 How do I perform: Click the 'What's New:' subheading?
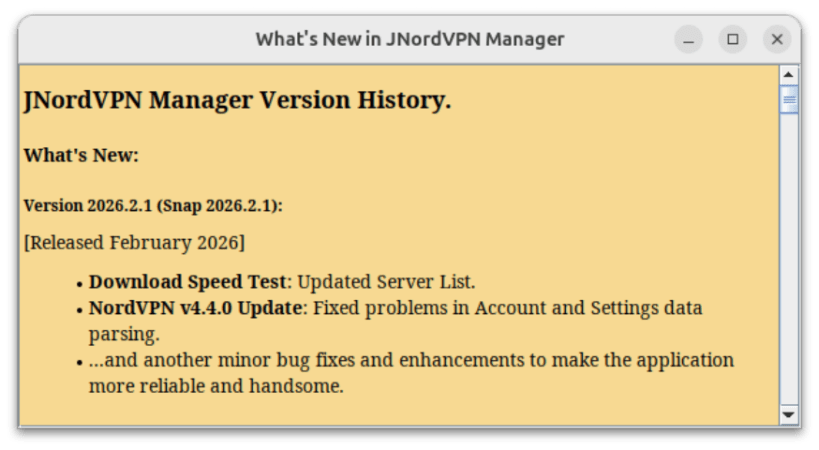click(81, 155)
